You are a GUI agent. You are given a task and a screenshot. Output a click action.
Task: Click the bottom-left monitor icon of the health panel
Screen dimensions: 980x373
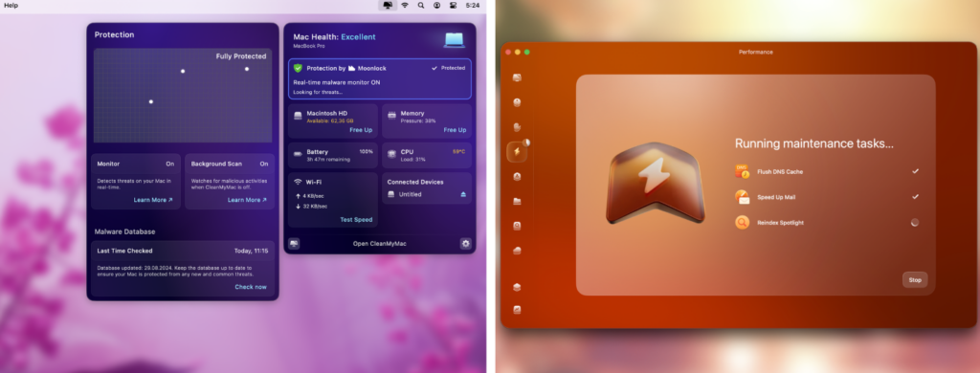click(294, 244)
